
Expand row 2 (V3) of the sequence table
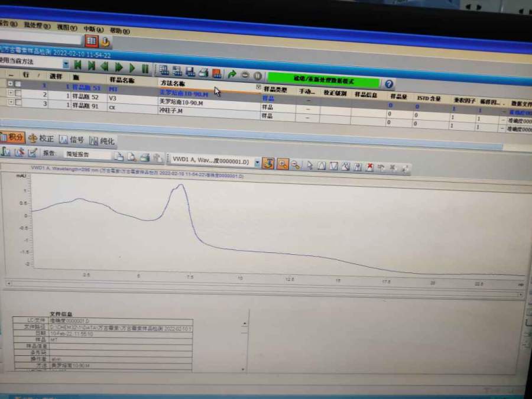(x=10, y=92)
